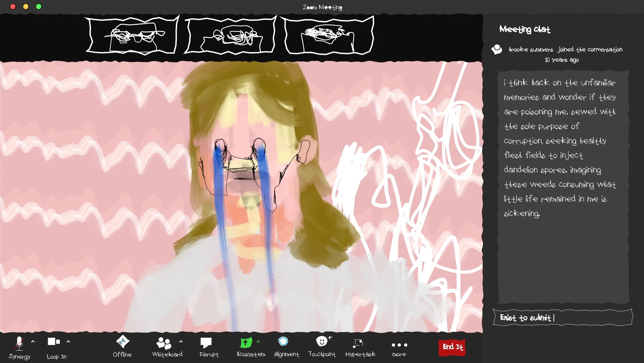
Task: Open the Whiteboard participants icon
Action: 164,343
